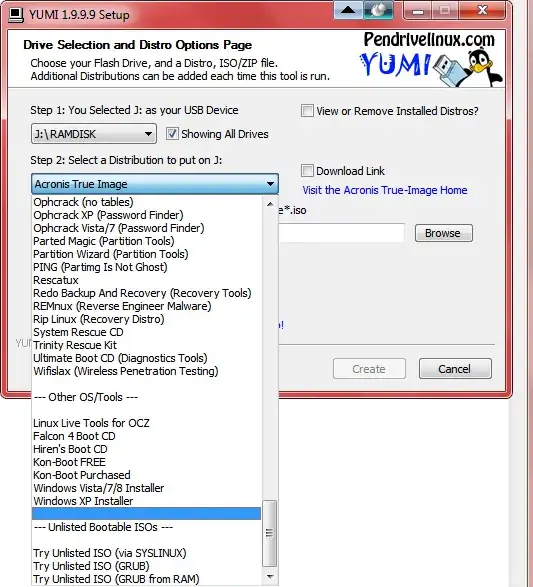Viewport: 533px width, 587px height.
Task: Toggle View or Remove Installed Distros checkbox
Action: pos(307,111)
